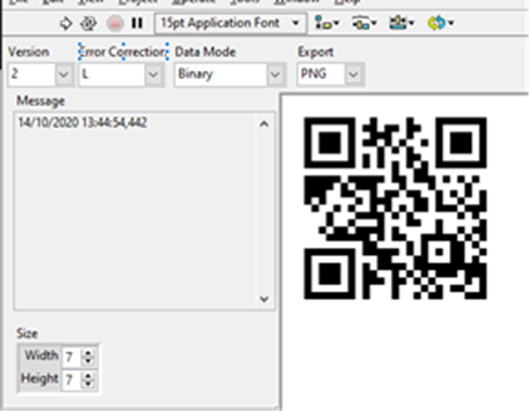This screenshot has height=416, width=532.
Task: Open the Resize Objects toolbar menu
Action: (x=402, y=23)
